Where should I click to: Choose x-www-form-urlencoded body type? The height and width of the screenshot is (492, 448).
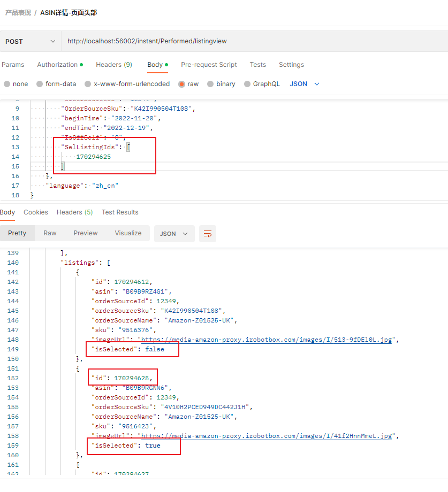click(x=88, y=84)
